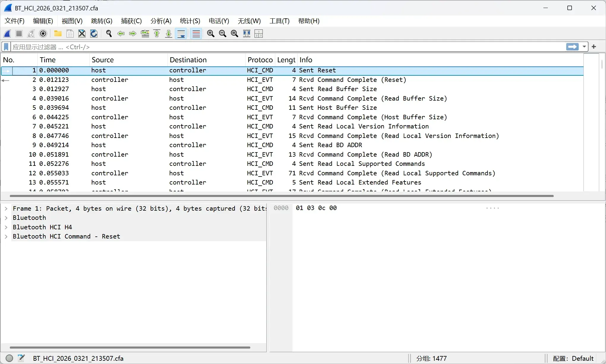Open the 工具(T) menu
Screen dimensions: 606x364
point(279,21)
